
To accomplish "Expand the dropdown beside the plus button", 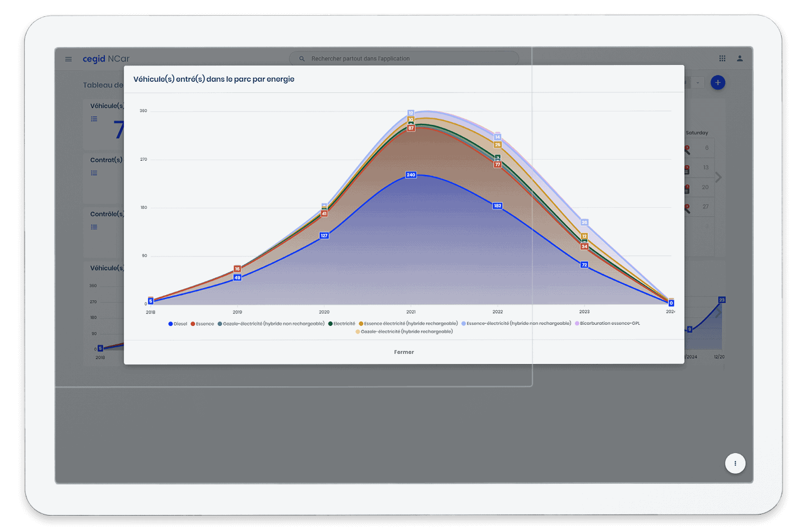I will tap(698, 83).
